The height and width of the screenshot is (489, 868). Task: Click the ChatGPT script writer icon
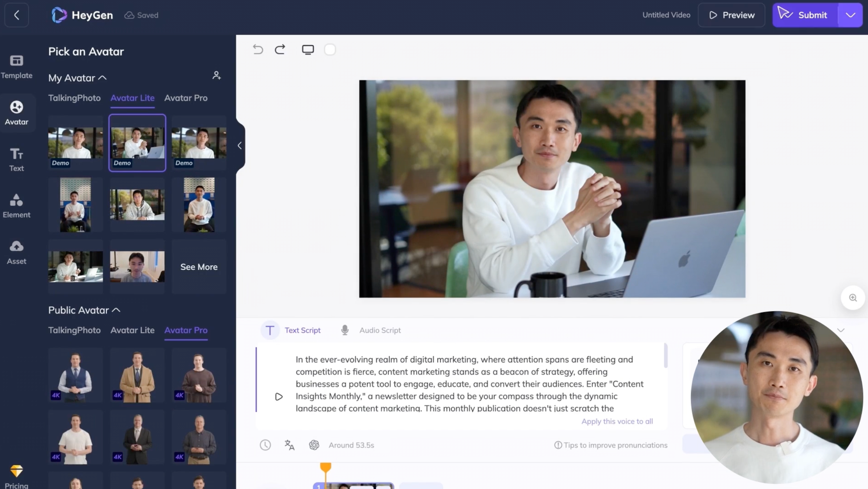[x=314, y=445]
